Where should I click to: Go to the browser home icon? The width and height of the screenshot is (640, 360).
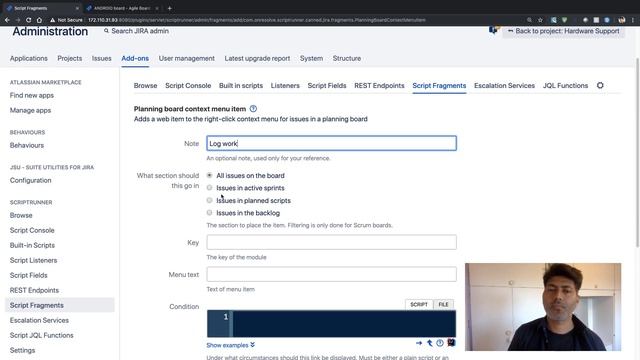(x=39, y=20)
